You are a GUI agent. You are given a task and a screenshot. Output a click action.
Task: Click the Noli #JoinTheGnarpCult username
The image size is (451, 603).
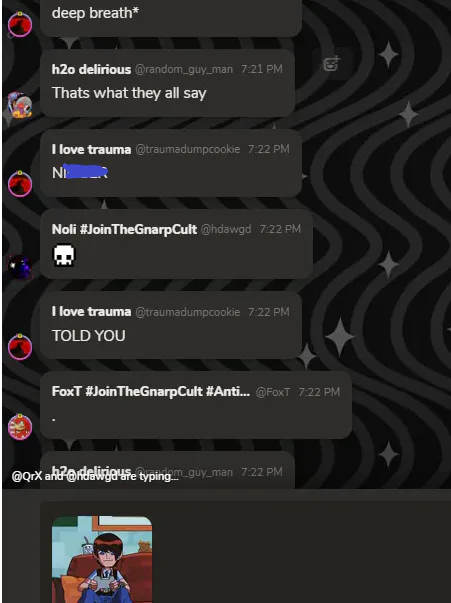(x=124, y=229)
